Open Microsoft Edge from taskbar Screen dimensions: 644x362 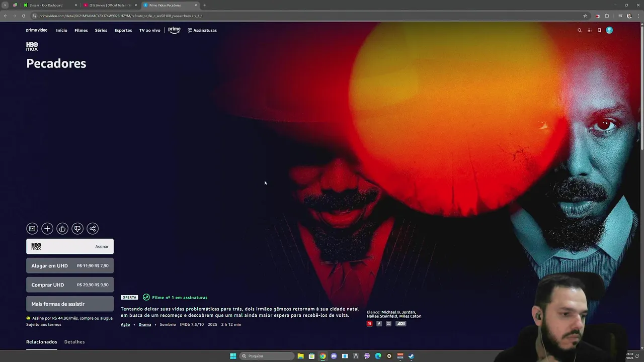pyautogui.click(x=378, y=356)
